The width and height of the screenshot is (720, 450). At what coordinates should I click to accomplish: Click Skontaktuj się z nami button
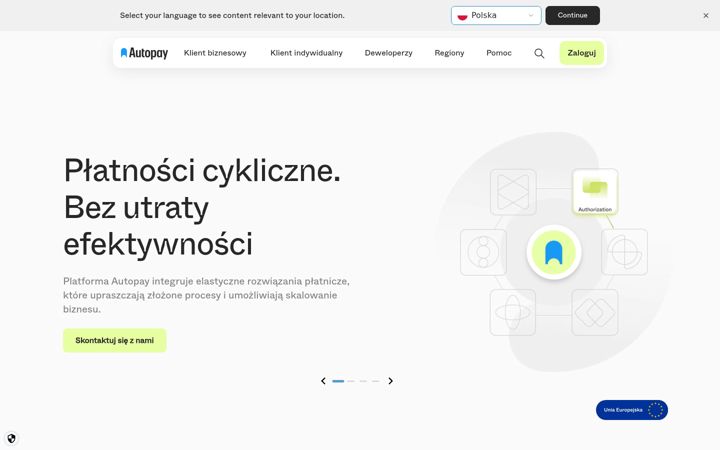click(114, 340)
